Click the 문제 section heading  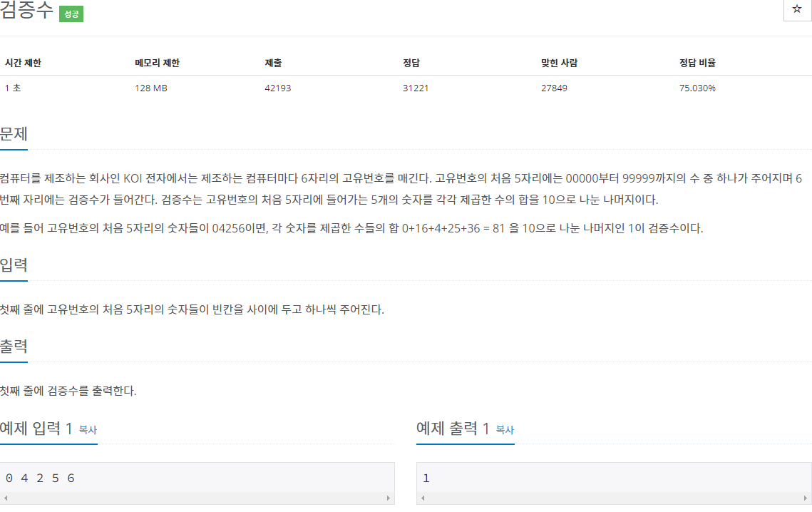[14, 133]
